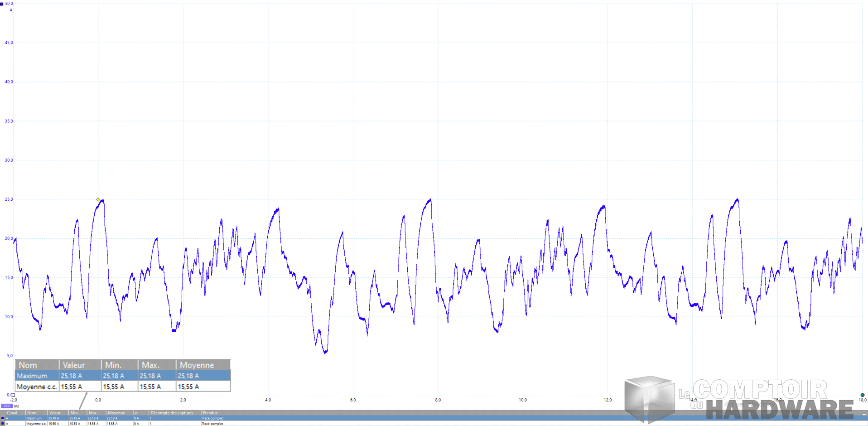Click the minimize dash at the measurement bar's right end
This screenshot has width=868, height=426.
[864, 414]
